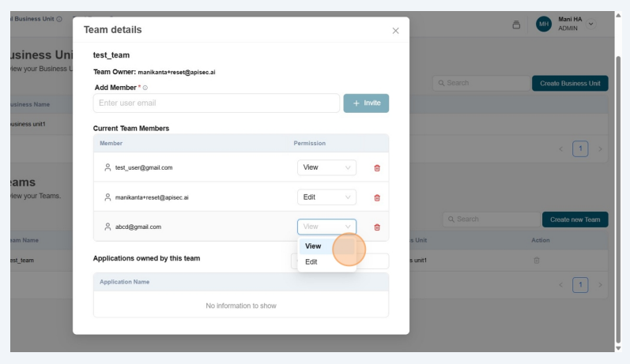The height and width of the screenshot is (364, 630).
Task: Click the trash icon for abcd@gmail.com
Action: (376, 227)
